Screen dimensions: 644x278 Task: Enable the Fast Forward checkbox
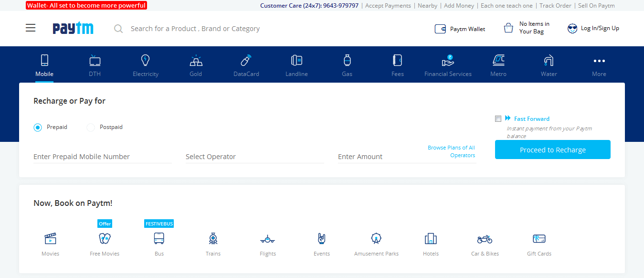coord(498,119)
